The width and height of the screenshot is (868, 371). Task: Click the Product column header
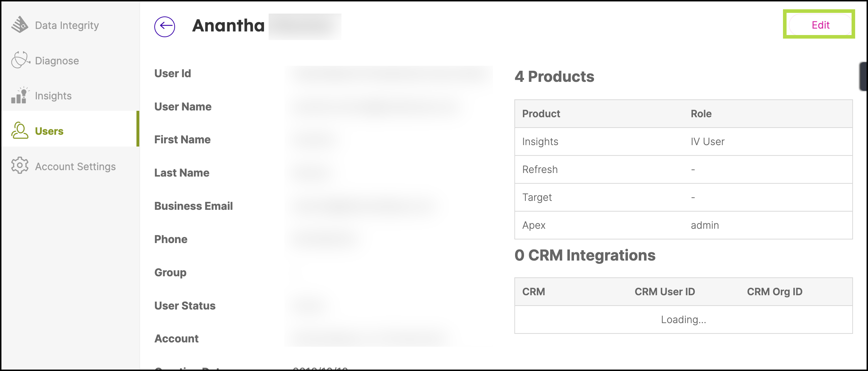(541, 114)
